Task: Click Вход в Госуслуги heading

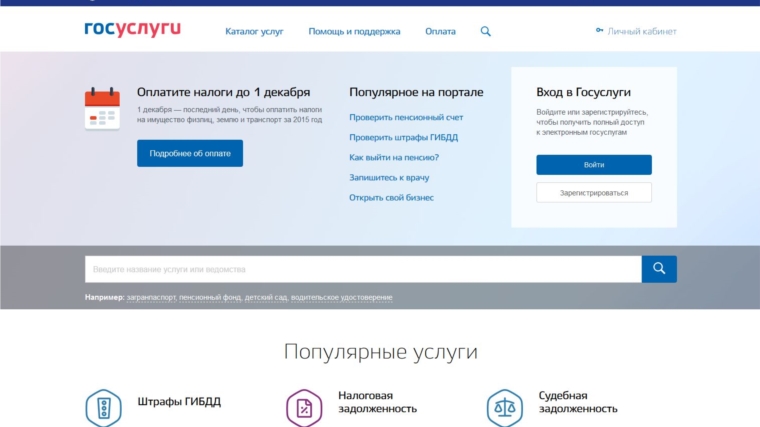Action: pos(583,92)
